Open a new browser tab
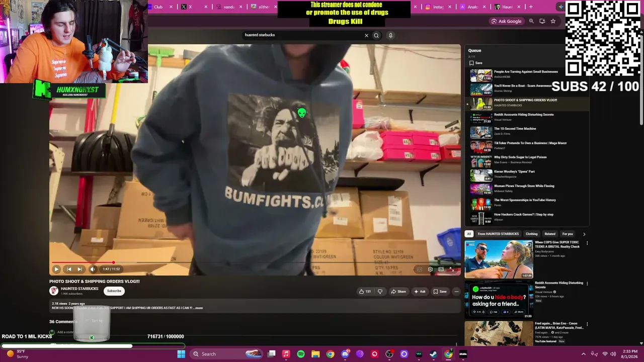Screen dimensions: 644x362 [531, 7]
